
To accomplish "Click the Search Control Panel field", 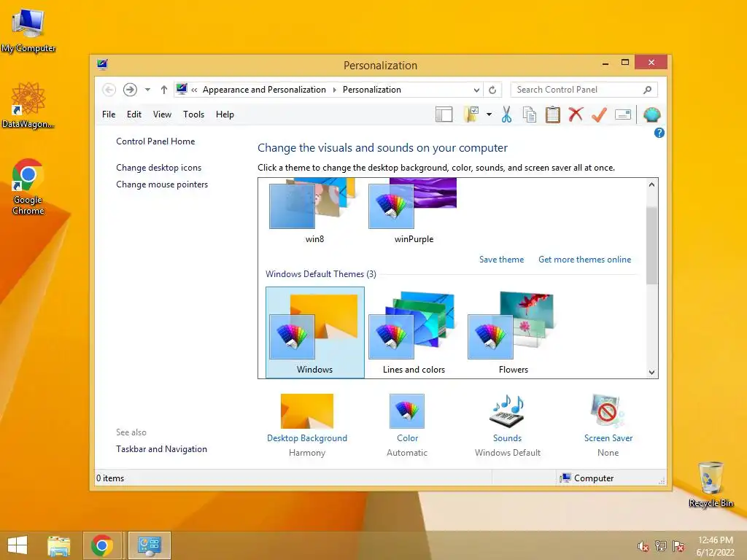I will point(584,90).
